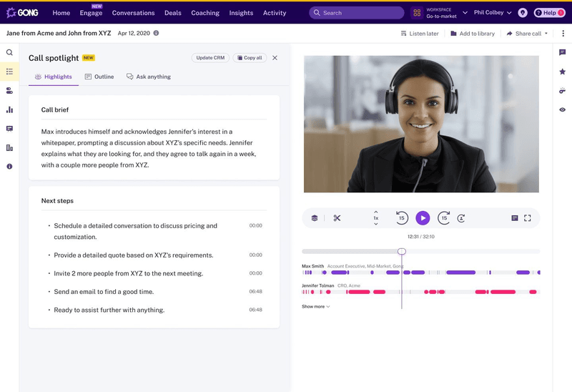The image size is (572, 392).
Task: Close the Call spotlight panel
Action: [275, 58]
